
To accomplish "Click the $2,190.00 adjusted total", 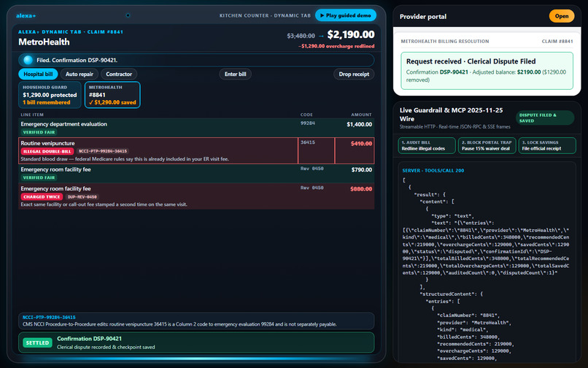I will [x=351, y=34].
